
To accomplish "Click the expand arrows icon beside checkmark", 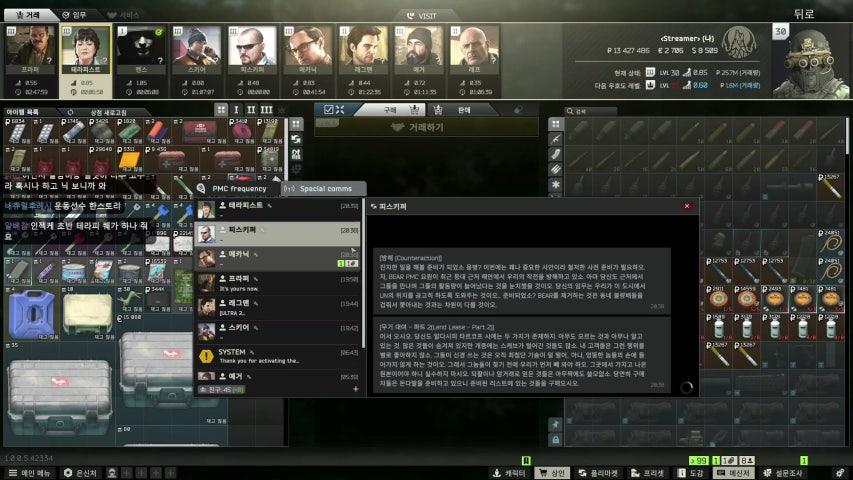I will [x=340, y=109].
